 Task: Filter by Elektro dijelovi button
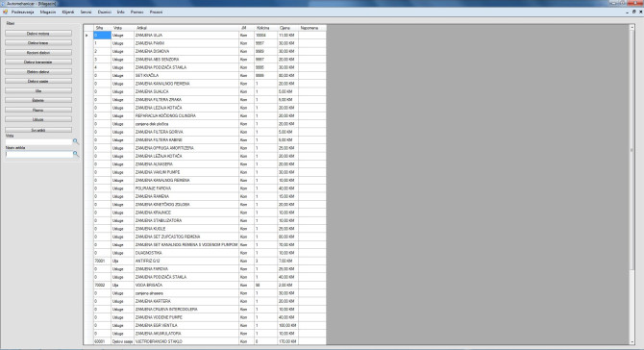coord(38,71)
